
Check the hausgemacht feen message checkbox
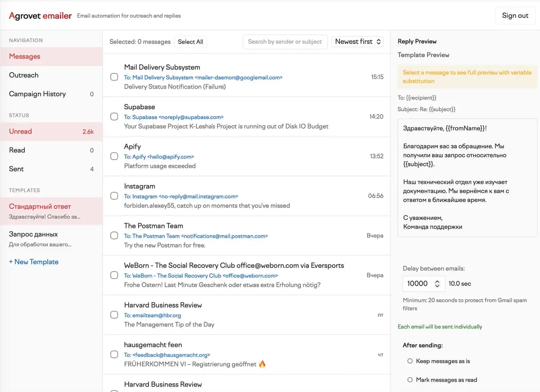click(x=114, y=354)
